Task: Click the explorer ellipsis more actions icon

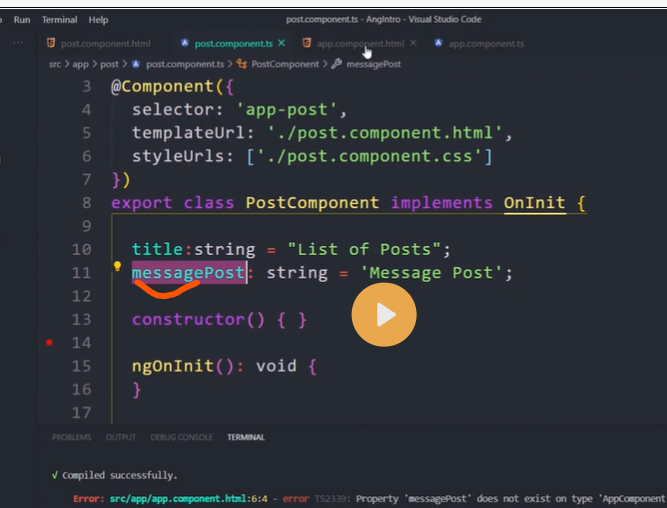Action: click(x=19, y=43)
